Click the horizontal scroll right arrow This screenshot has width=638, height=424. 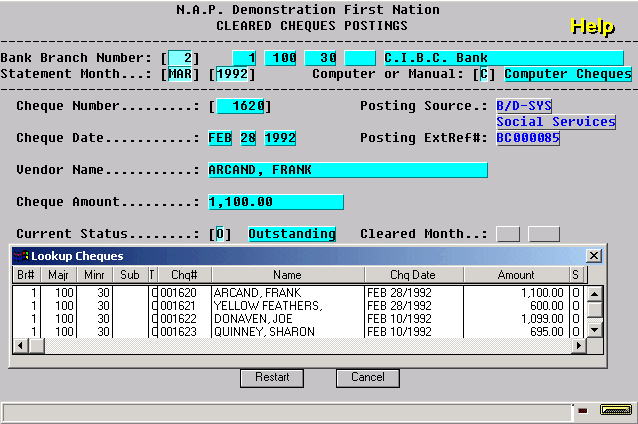point(578,346)
